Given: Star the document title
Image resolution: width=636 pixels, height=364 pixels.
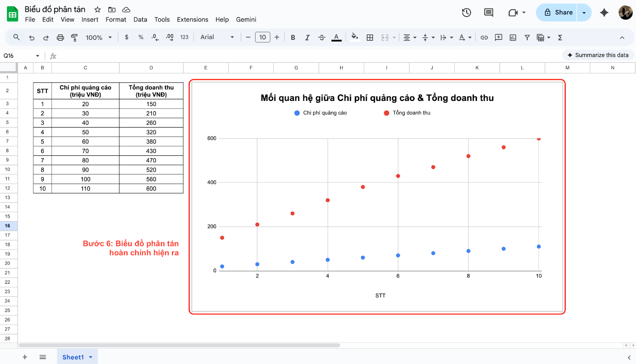Looking at the screenshot, I should [97, 10].
